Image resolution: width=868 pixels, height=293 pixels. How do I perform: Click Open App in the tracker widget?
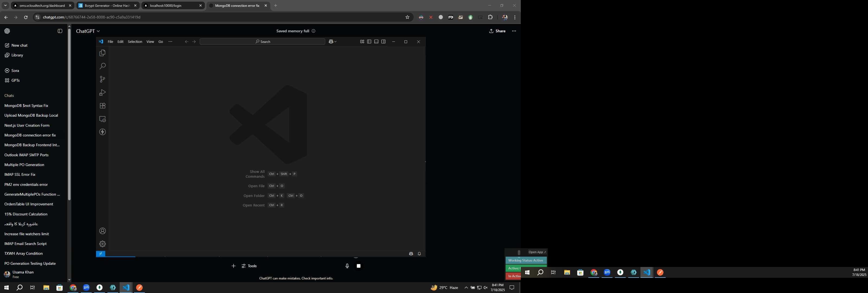pos(537,252)
